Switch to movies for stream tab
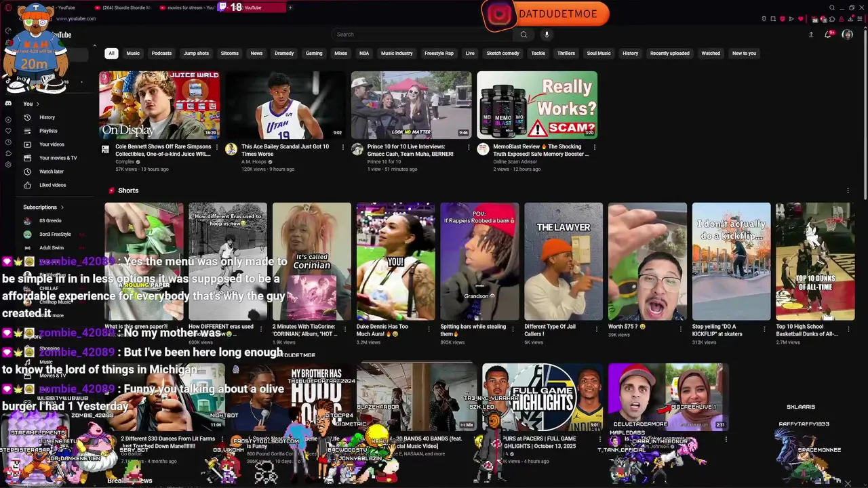Viewport: 868px width, 488px height. [x=186, y=7]
